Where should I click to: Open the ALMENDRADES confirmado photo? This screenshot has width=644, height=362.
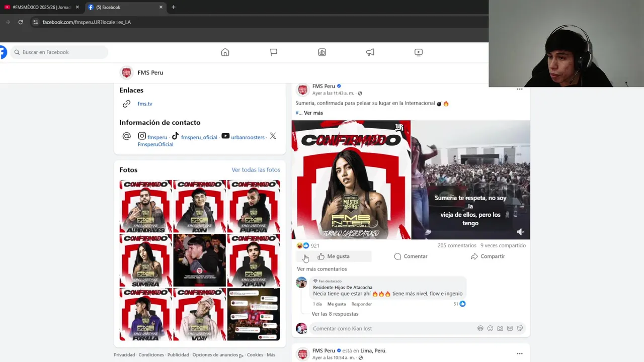click(145, 206)
